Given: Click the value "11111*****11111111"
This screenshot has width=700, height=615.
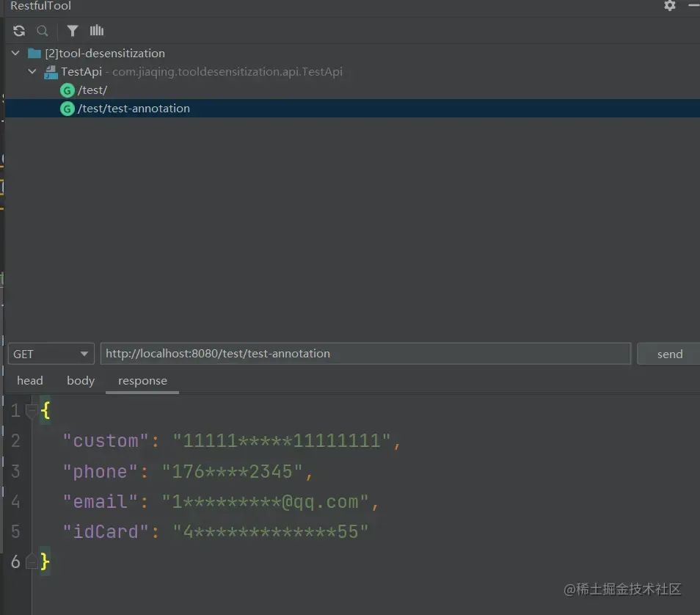Looking at the screenshot, I should 281,441.
